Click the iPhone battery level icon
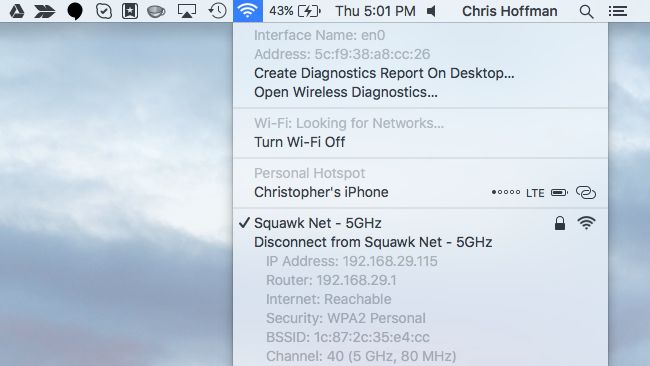 [x=559, y=193]
